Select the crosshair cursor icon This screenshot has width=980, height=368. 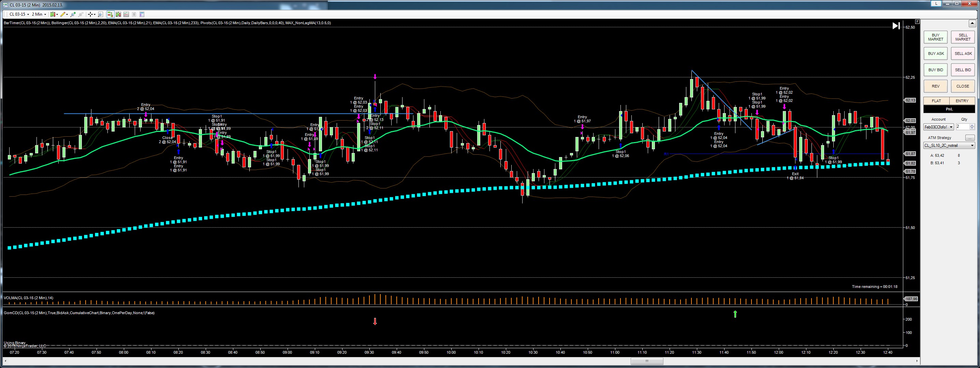coord(90,14)
